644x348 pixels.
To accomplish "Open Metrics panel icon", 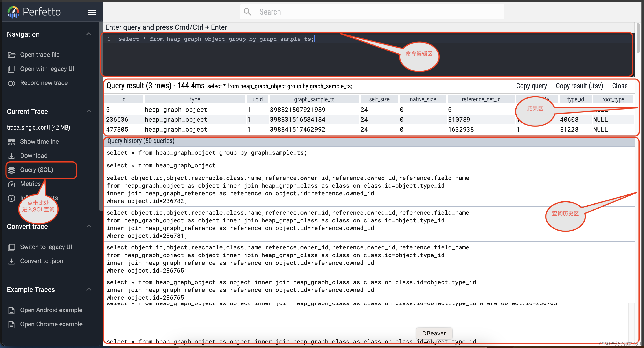I will coord(12,183).
